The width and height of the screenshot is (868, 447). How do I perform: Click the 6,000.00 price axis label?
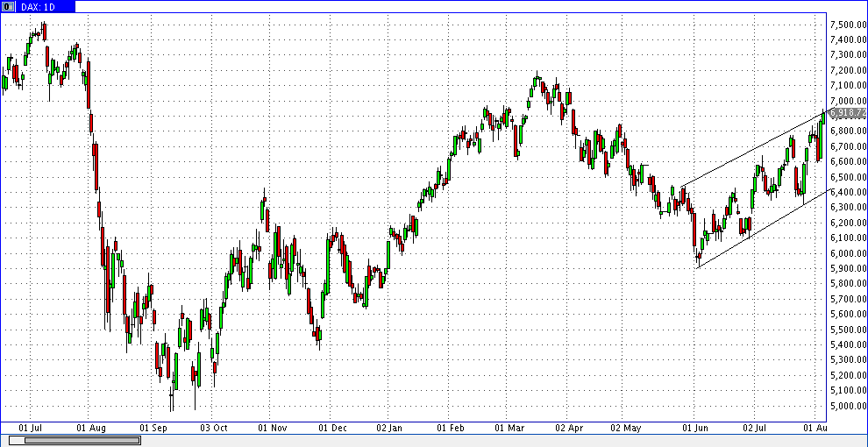coord(848,253)
